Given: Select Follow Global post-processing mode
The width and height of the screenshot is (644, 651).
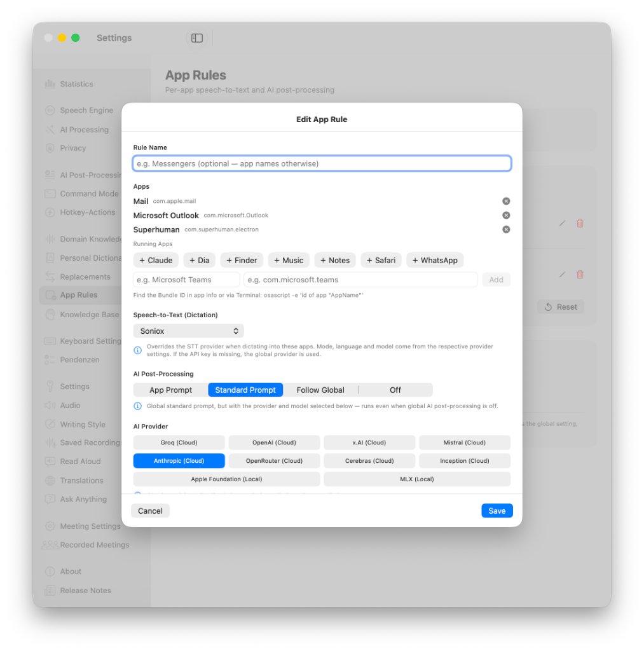Looking at the screenshot, I should click(320, 390).
